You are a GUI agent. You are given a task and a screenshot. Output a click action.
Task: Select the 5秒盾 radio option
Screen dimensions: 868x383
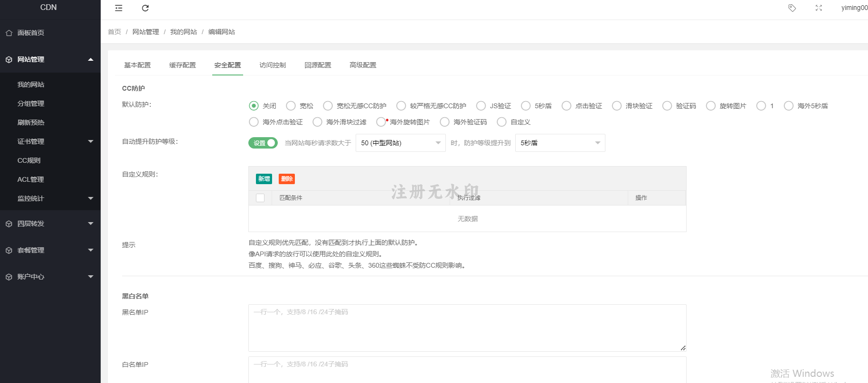pos(526,106)
